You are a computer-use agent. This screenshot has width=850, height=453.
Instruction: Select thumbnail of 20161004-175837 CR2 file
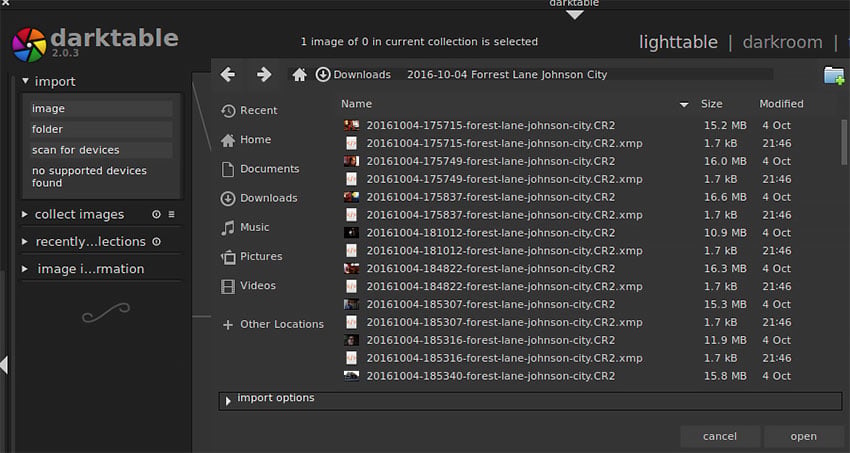click(351, 197)
